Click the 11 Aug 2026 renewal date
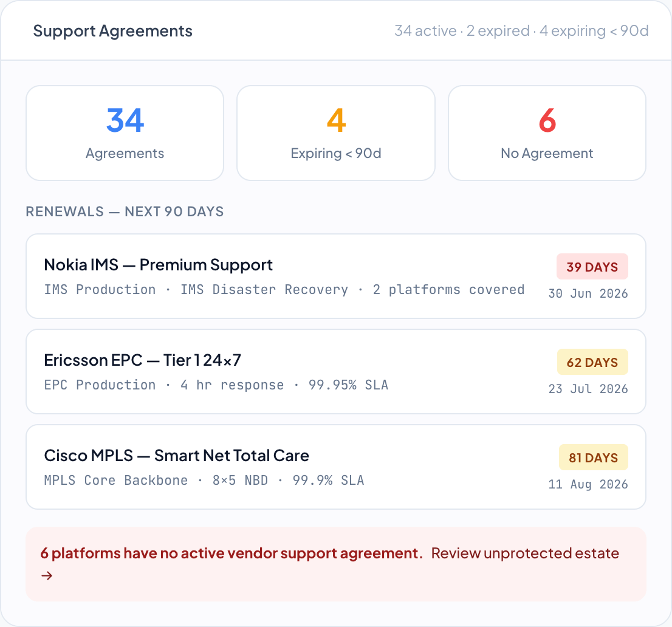672x627 pixels. point(588,484)
